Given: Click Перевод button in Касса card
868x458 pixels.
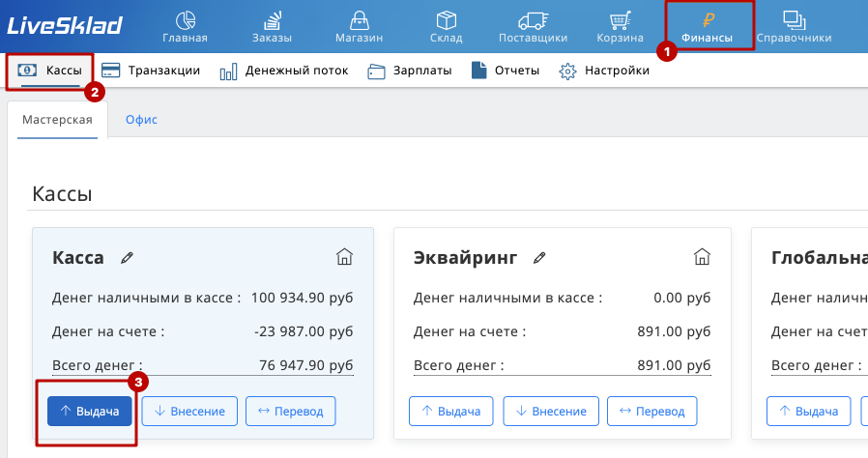Looking at the screenshot, I should point(291,411).
